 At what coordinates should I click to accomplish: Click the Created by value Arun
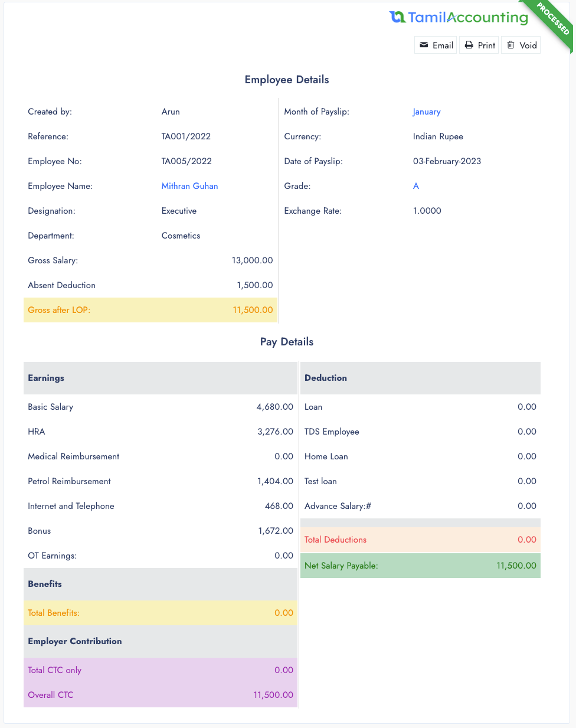pos(171,112)
